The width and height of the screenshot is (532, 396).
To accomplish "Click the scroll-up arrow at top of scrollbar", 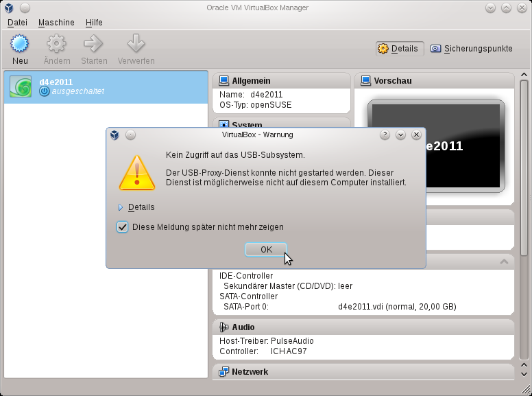I will point(524,75).
